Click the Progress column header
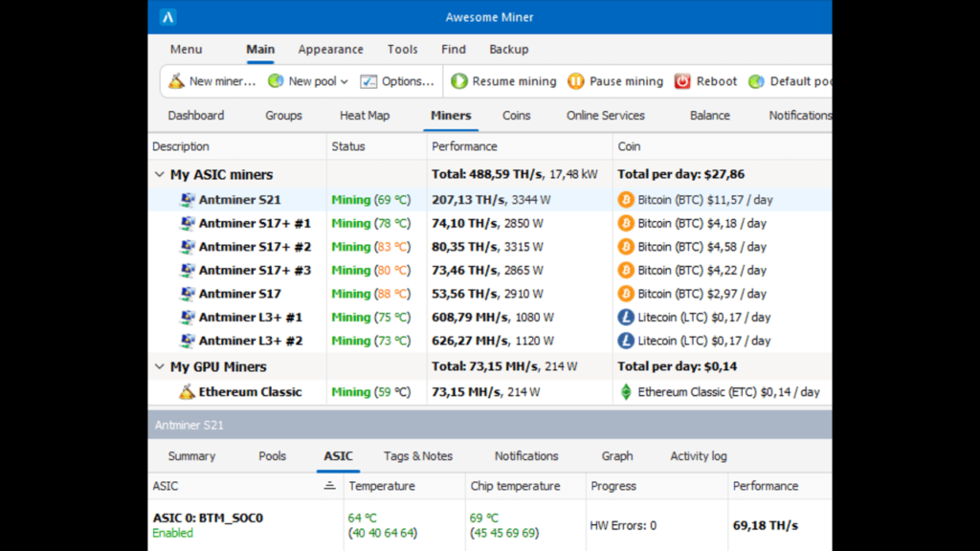The image size is (980, 551). [657, 485]
